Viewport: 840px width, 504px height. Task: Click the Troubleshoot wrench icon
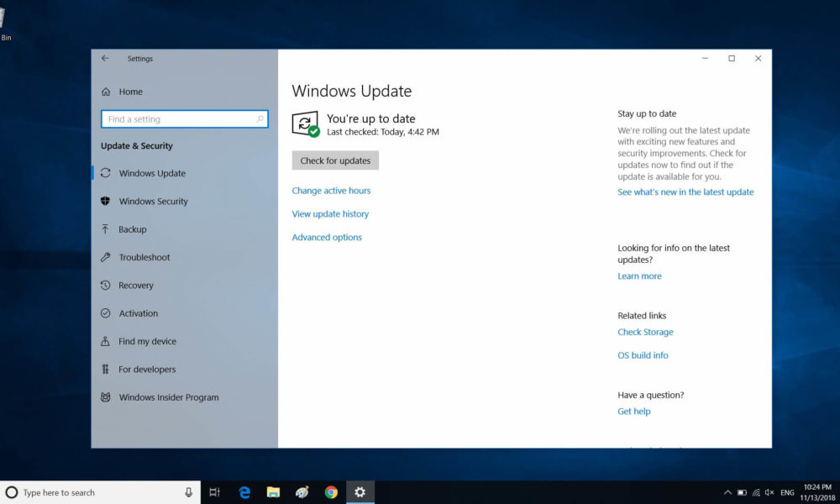106,257
